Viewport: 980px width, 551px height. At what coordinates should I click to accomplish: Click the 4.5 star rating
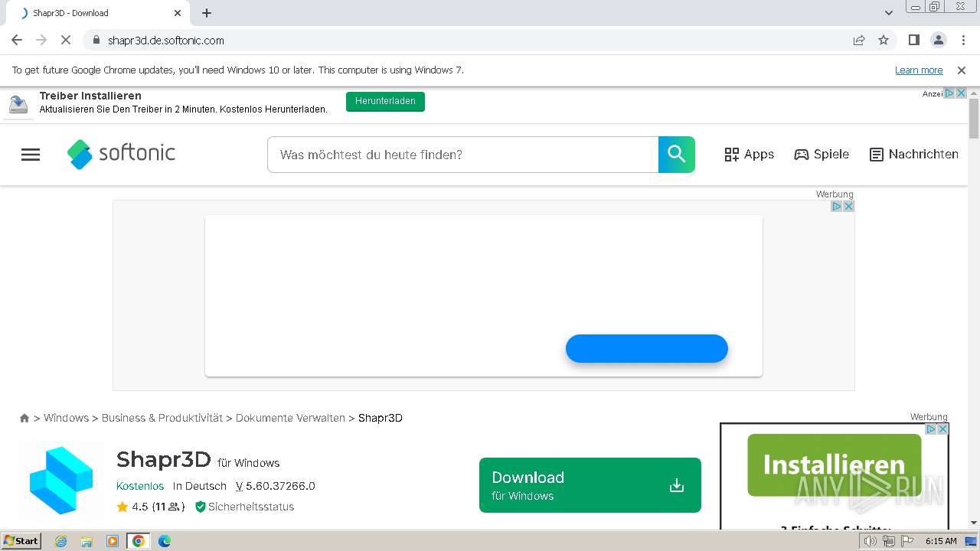tap(132, 507)
